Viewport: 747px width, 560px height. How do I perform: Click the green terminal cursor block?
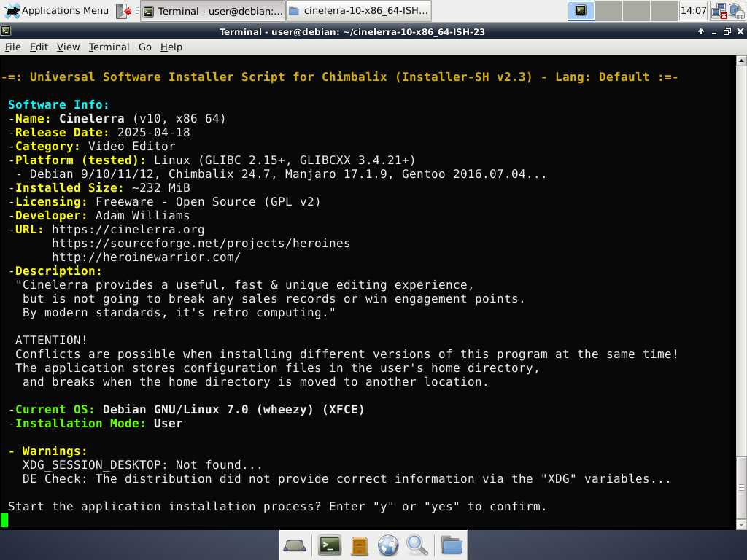click(4, 520)
